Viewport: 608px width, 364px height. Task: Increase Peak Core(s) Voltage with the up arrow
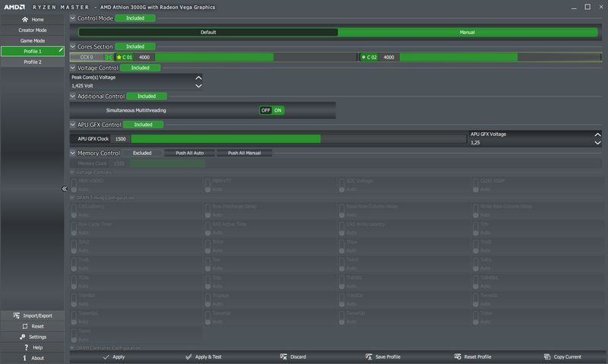pyautogui.click(x=198, y=78)
